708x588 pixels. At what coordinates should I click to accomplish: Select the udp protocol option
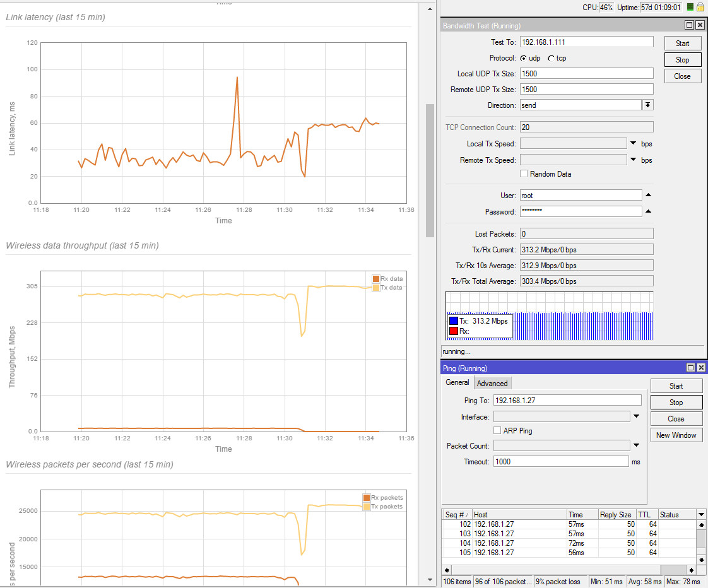523,58
